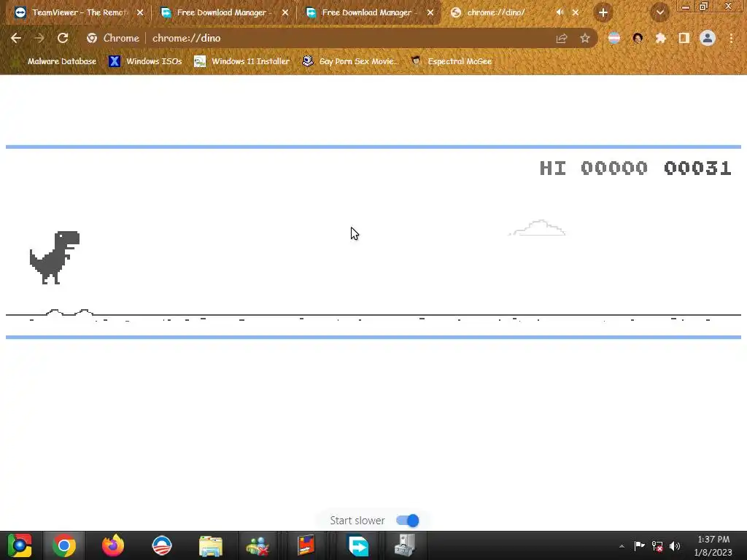This screenshot has width=747, height=560.
Task: Reload the chrome://dino page
Action: 63,38
